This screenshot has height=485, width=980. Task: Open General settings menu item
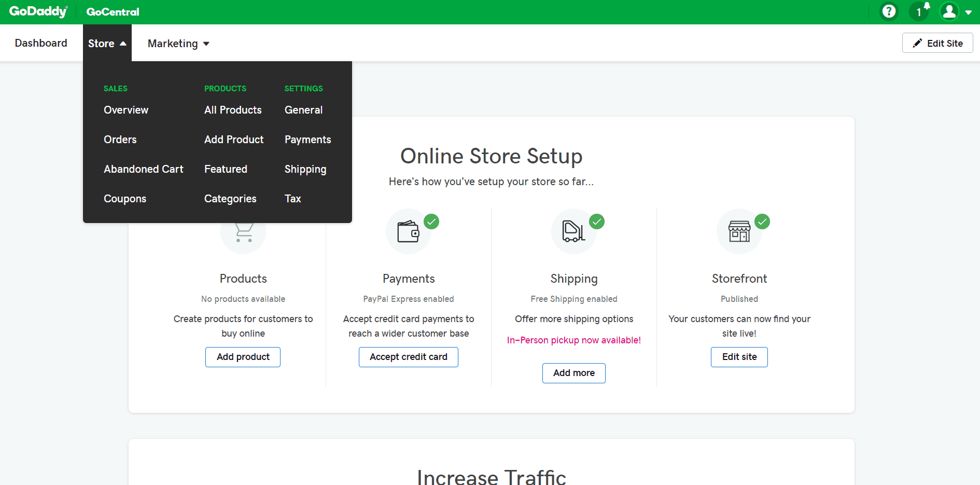pyautogui.click(x=303, y=110)
